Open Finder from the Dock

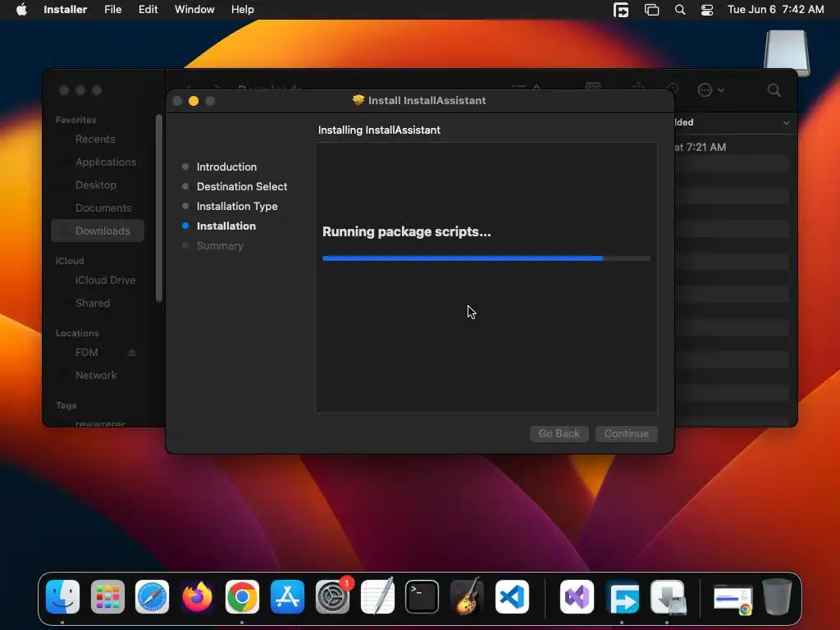(x=62, y=597)
